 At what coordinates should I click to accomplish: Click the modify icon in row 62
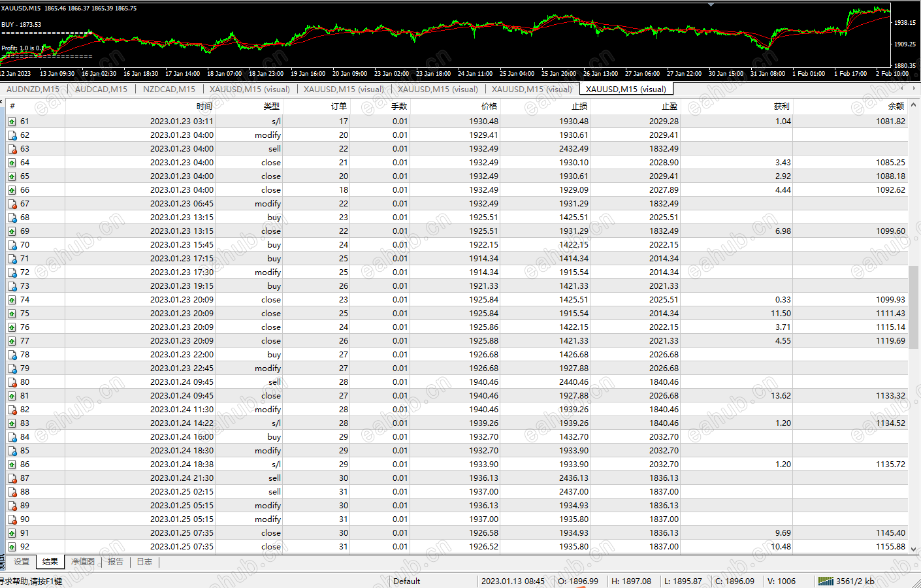click(x=12, y=135)
